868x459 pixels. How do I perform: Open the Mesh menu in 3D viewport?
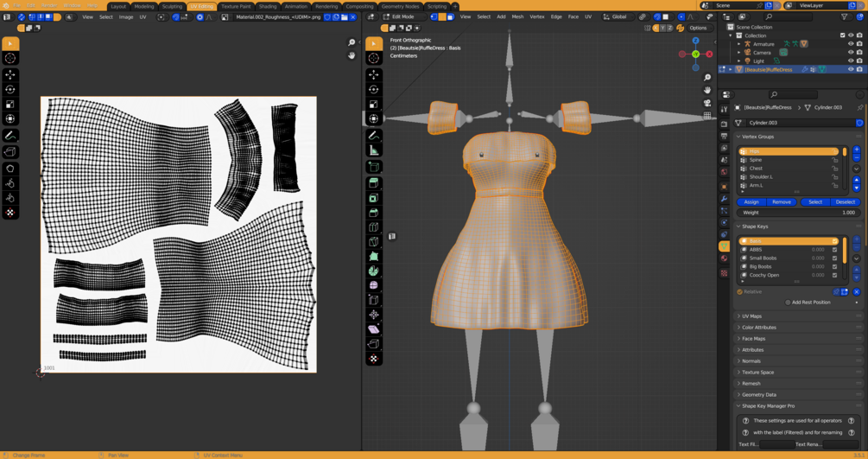pos(517,16)
